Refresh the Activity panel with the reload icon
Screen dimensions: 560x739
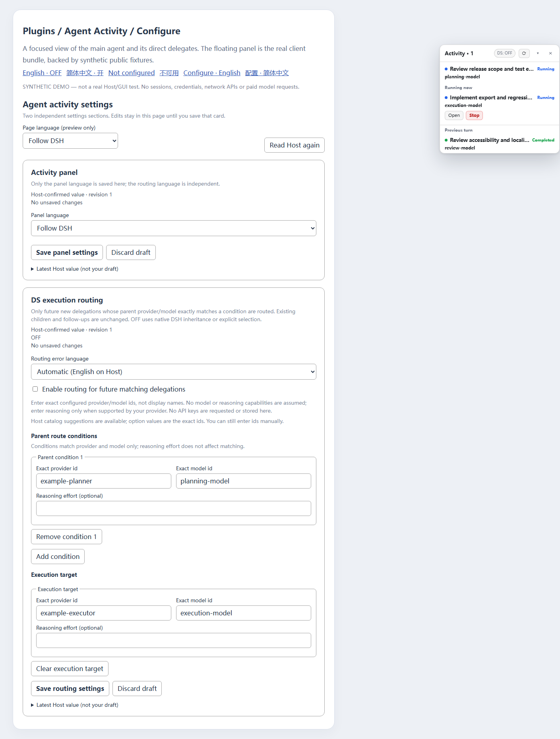[x=524, y=53]
